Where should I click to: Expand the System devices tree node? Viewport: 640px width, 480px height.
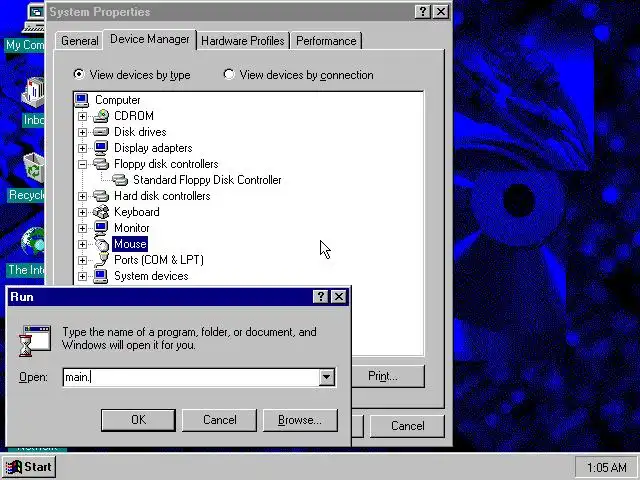coord(82,276)
